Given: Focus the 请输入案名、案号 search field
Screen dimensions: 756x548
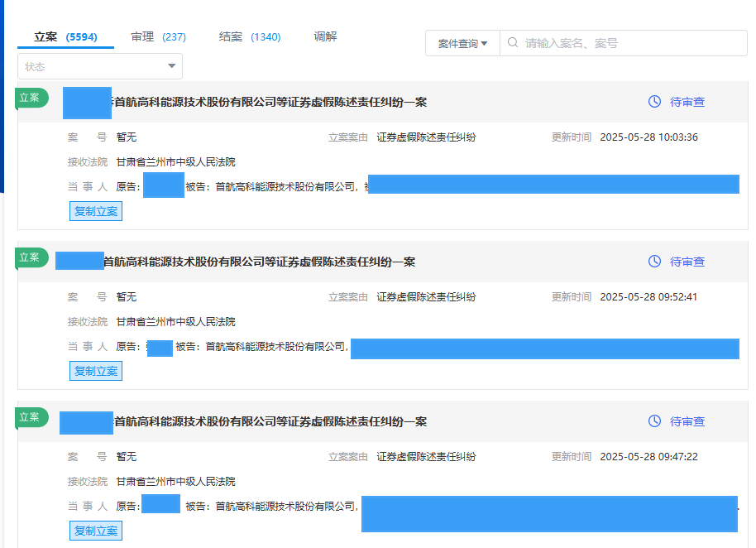Looking at the screenshot, I should [624, 43].
